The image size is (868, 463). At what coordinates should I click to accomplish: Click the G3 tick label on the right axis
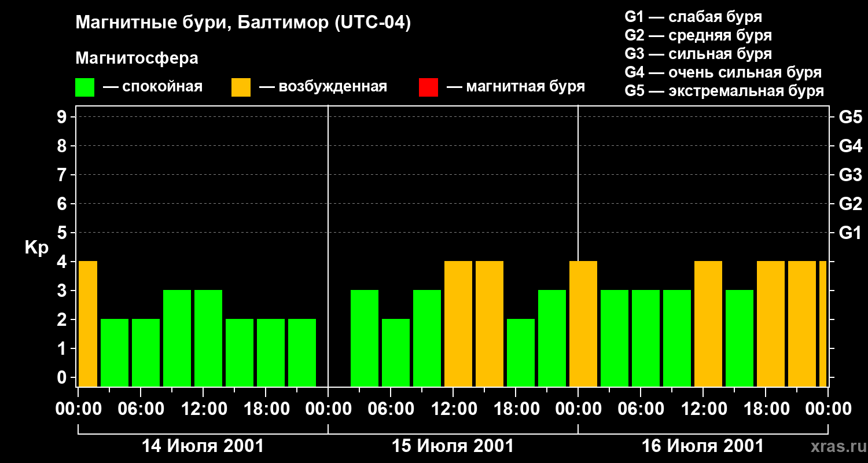tap(850, 175)
